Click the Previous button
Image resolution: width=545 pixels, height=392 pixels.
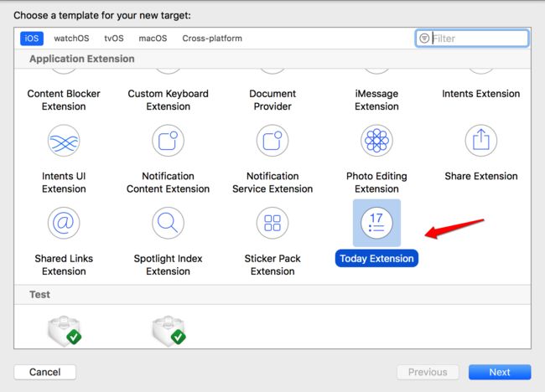(x=428, y=372)
